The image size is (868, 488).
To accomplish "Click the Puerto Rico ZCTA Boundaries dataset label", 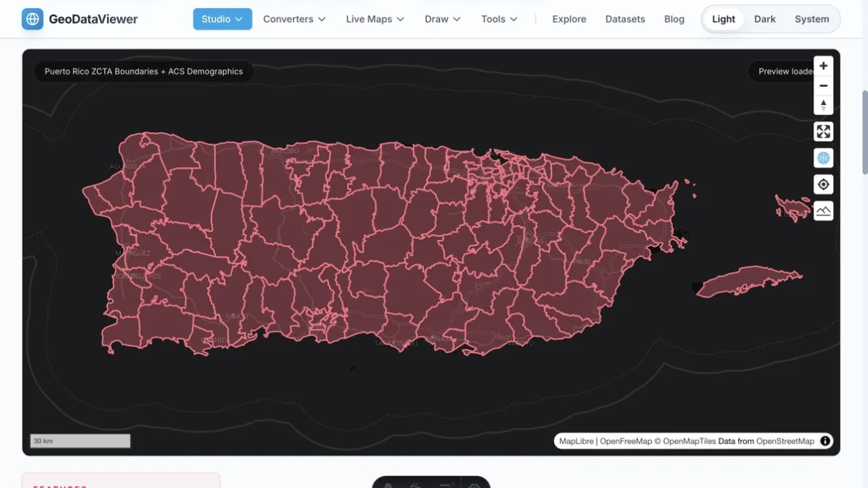I will click(x=144, y=72).
